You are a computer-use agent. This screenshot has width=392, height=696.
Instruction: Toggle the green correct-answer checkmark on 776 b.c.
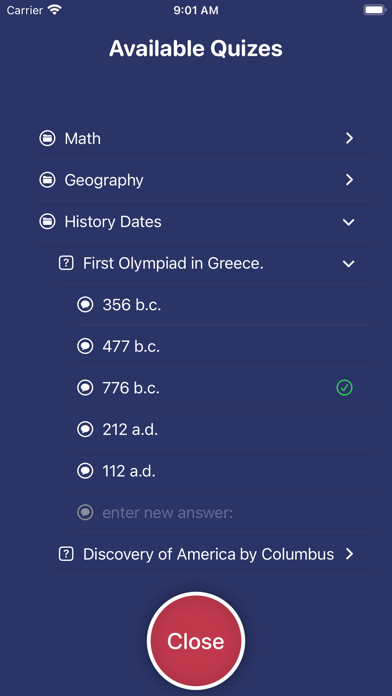[344, 388]
